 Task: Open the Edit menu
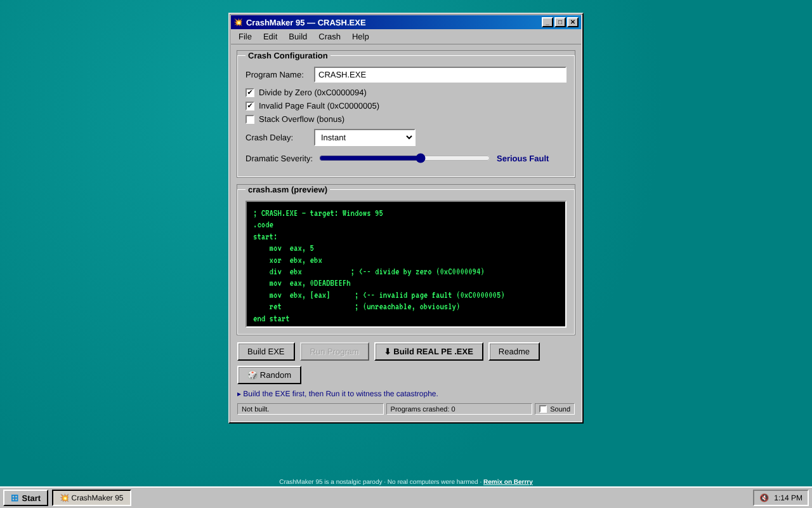coord(270,37)
